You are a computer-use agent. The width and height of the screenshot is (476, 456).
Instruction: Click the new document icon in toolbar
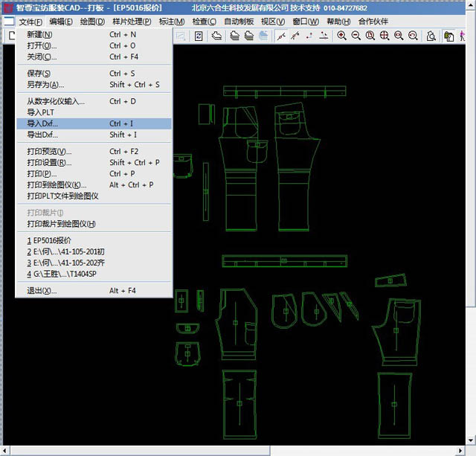pyautogui.click(x=11, y=36)
